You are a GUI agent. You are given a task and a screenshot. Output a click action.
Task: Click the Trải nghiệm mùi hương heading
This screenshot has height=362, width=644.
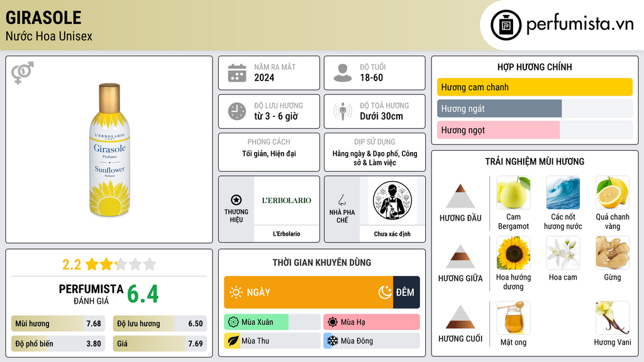point(535,162)
